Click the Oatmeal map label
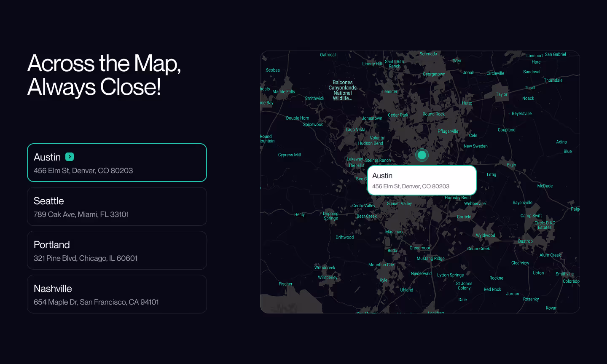This screenshot has width=607, height=364. click(328, 55)
